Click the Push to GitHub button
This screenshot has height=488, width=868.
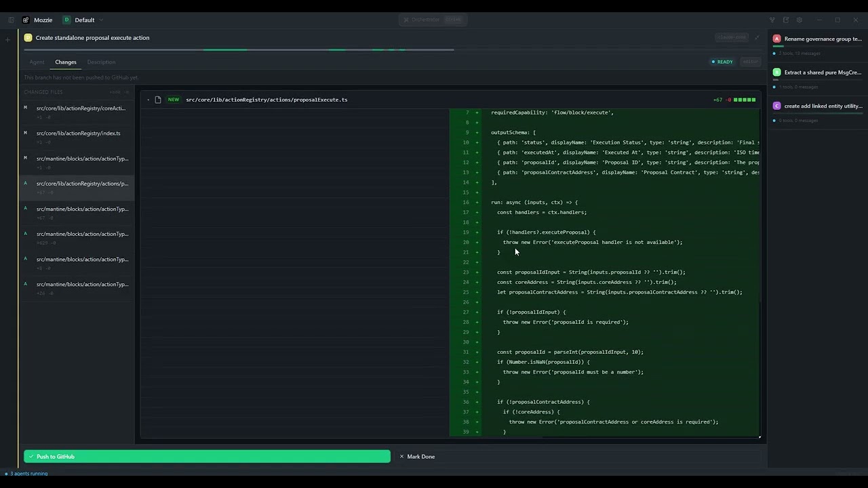coord(207,457)
